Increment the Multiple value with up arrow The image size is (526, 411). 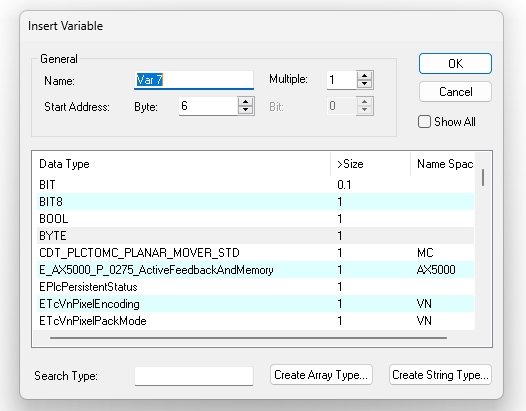(365, 76)
